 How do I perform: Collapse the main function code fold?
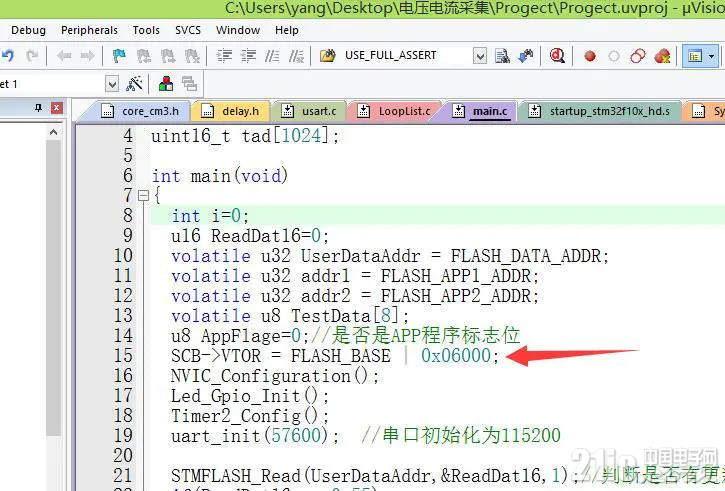144,196
